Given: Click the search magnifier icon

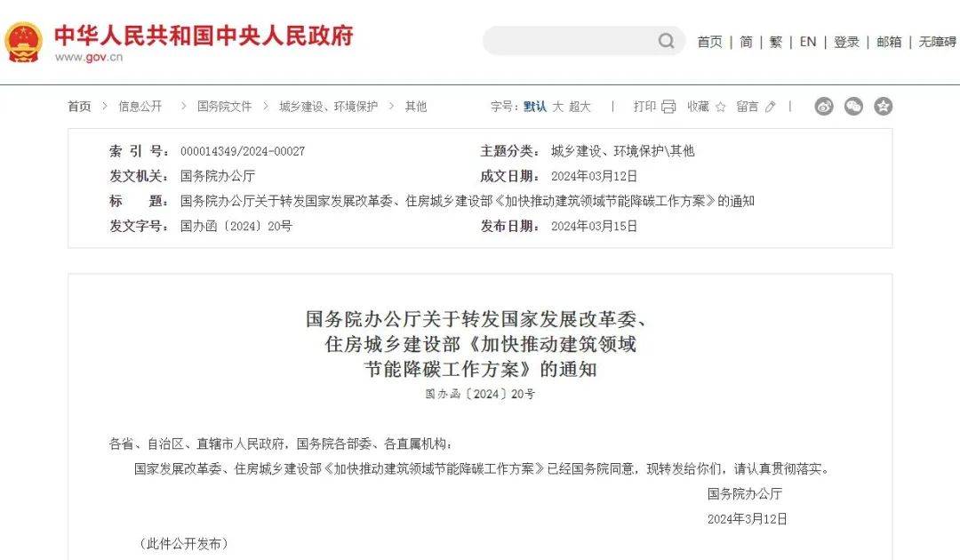Looking at the screenshot, I should [x=666, y=41].
